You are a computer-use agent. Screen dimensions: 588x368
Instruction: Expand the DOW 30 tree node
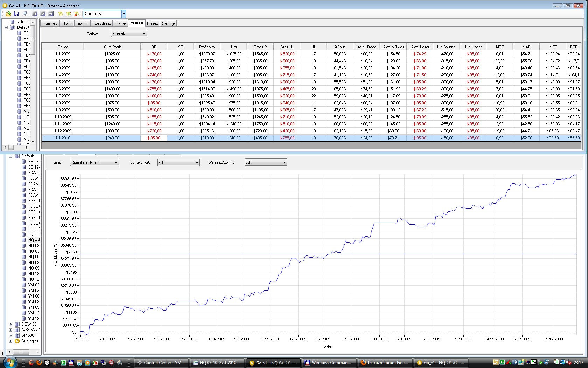pyautogui.click(x=10, y=324)
